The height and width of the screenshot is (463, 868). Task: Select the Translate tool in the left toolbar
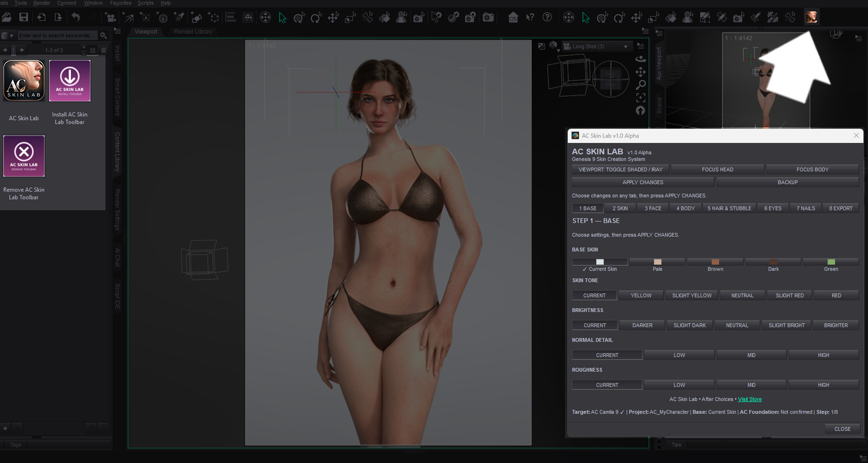(x=333, y=17)
